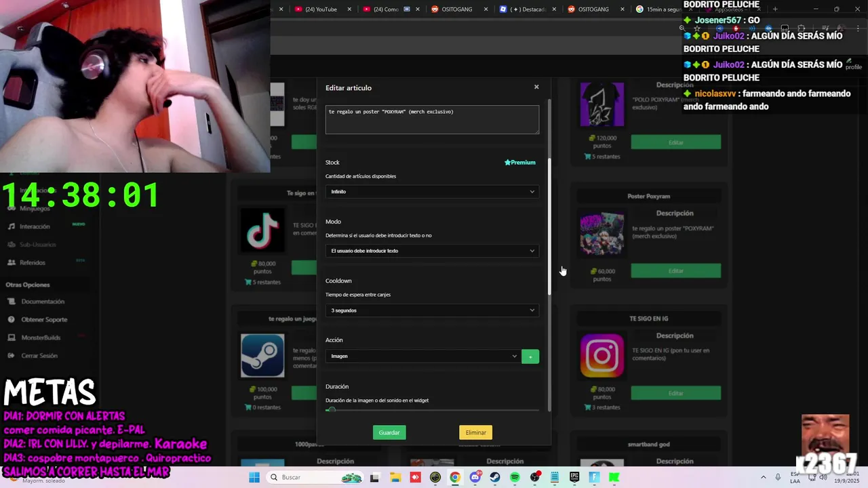Viewport: 868px width, 488px height.
Task: Click the Premium star badge next to Stock
Action: (x=520, y=163)
